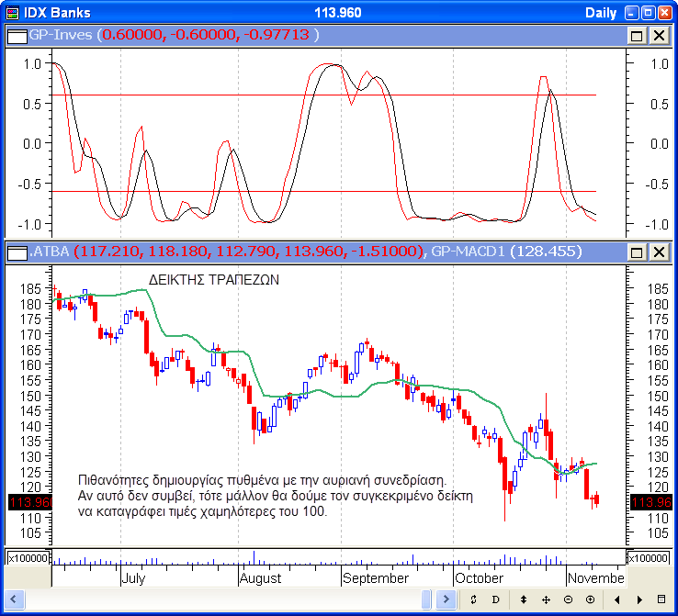Image resolution: width=678 pixels, height=616 pixels.
Task: Open ATBA inner window control icon
Action: coord(17,252)
